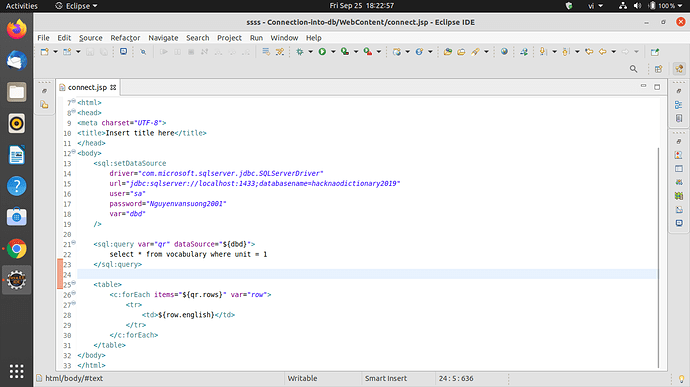Click the Search flashlight icon

(475, 52)
